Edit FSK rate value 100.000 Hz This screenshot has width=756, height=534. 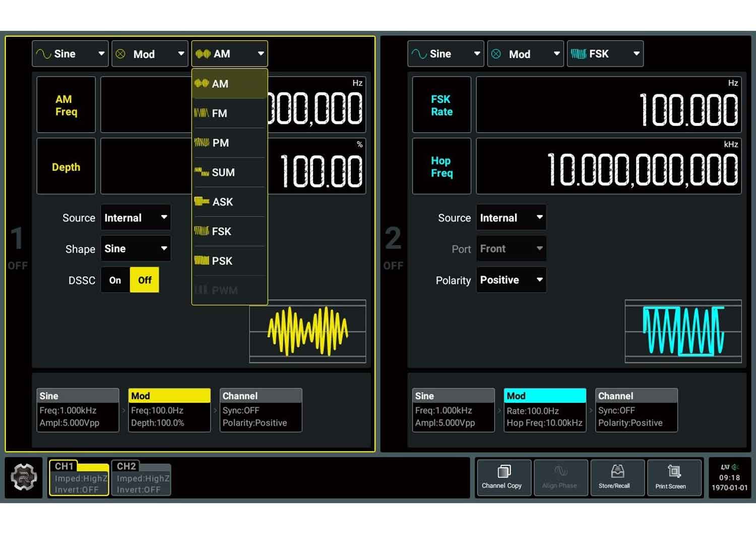(x=609, y=105)
